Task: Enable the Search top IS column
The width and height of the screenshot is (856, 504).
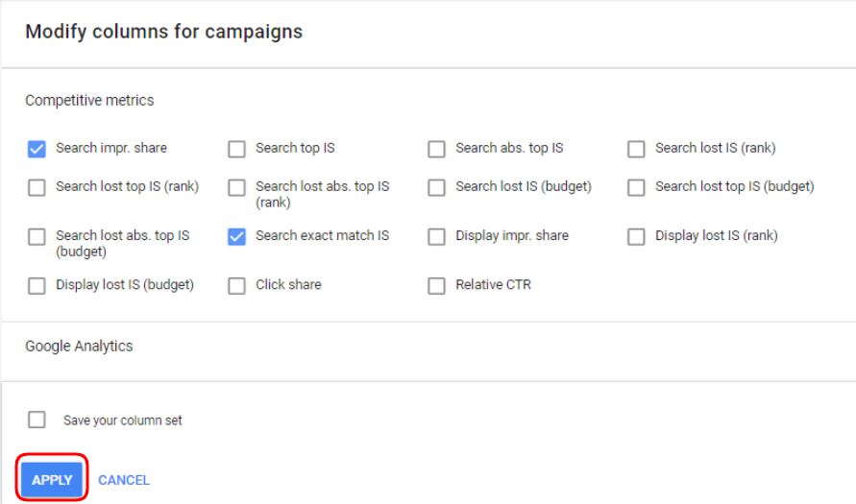Action: coord(236,149)
